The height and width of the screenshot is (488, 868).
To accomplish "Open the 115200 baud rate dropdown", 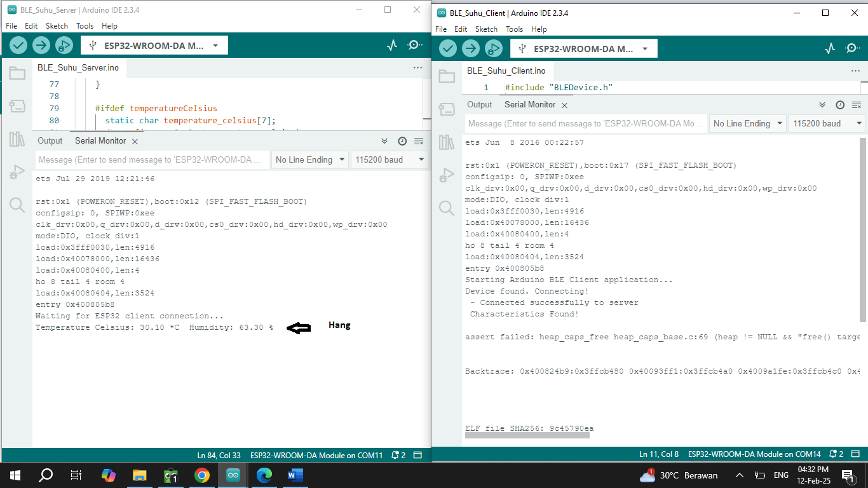I will pyautogui.click(x=390, y=159).
